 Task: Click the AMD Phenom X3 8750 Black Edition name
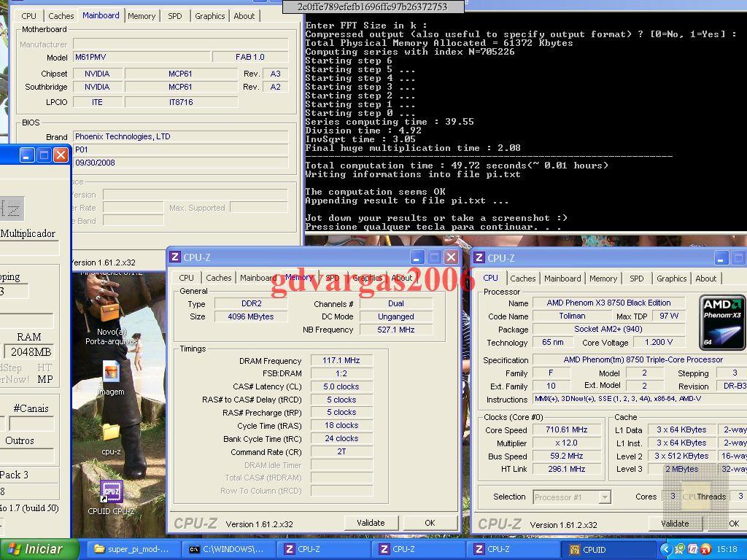coord(608,303)
